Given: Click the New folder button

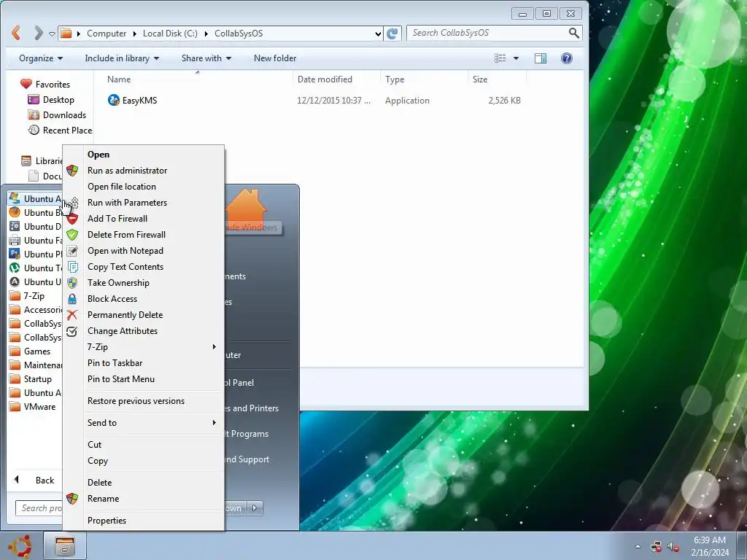Looking at the screenshot, I should (x=275, y=58).
